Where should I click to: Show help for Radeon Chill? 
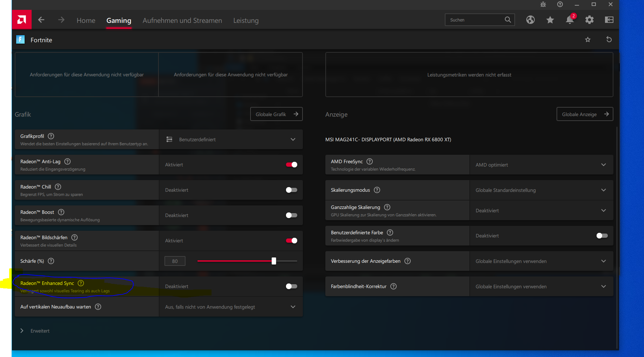tap(58, 187)
